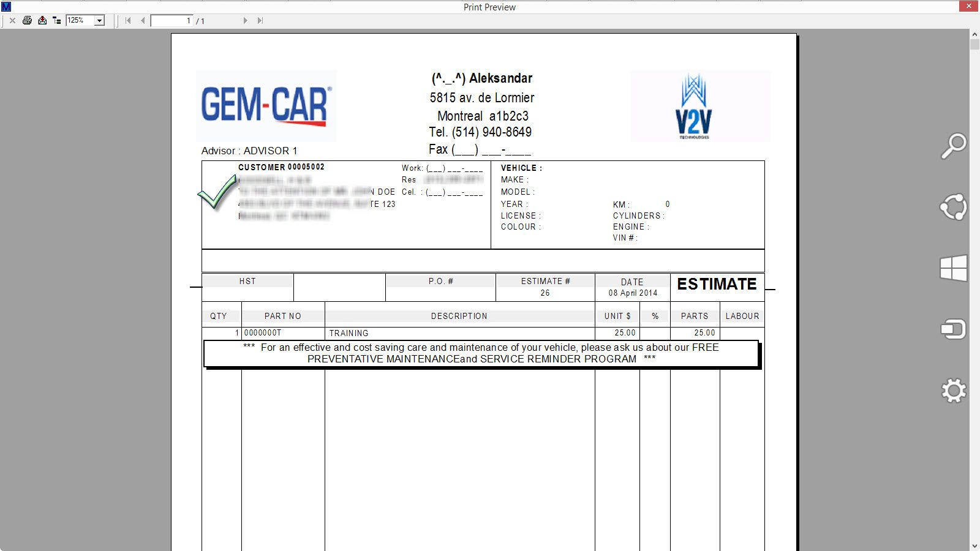Screen dimensions: 980x551
Task: Close the Print Preview window
Action: pyautogui.click(x=968, y=6)
